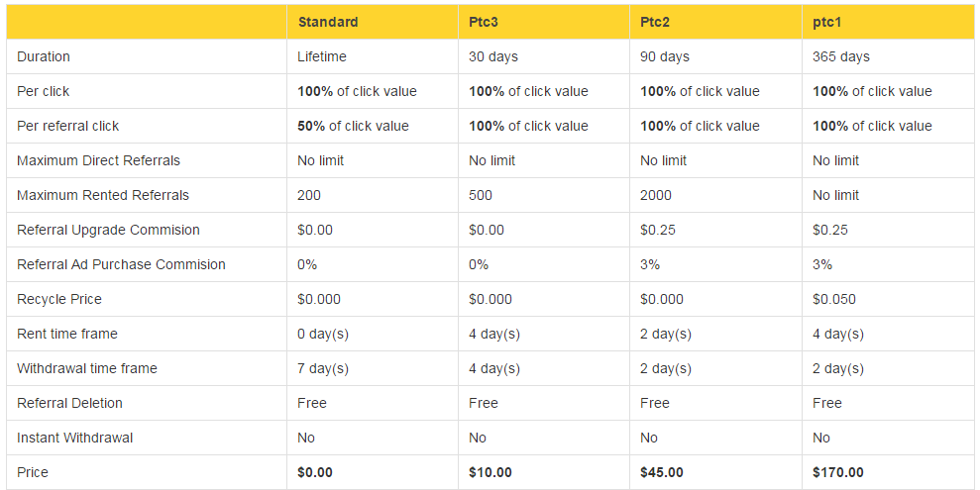Select the Ptc3 column header
This screenshot has width=980, height=490.
click(x=486, y=22)
